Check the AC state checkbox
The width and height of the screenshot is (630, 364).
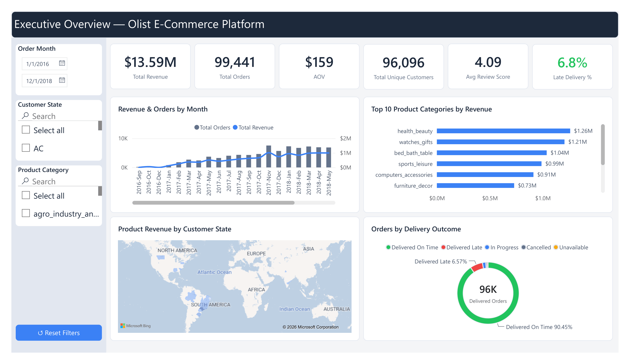pos(26,148)
